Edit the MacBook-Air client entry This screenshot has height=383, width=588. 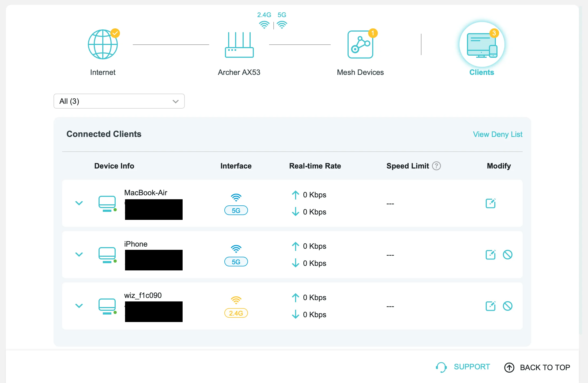pyautogui.click(x=491, y=203)
